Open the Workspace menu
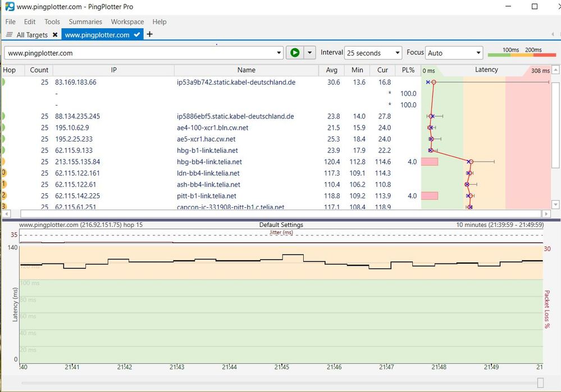This screenshot has height=392, width=561. point(127,22)
